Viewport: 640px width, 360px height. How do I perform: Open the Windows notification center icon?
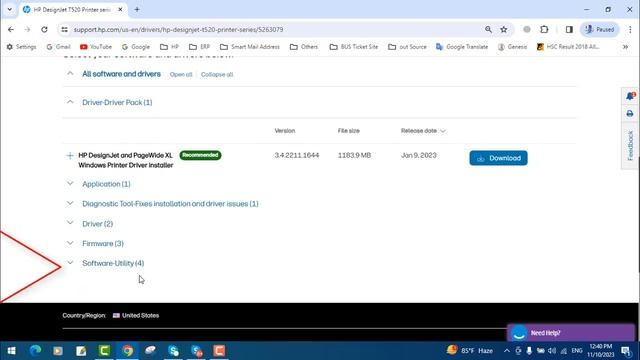coord(626,351)
